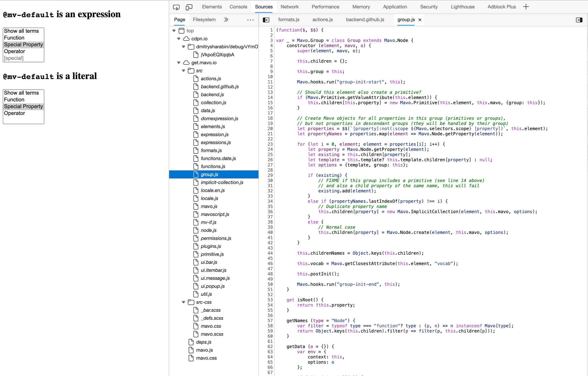
Task: Switch to the formats.js editor tab
Action: pos(289,20)
